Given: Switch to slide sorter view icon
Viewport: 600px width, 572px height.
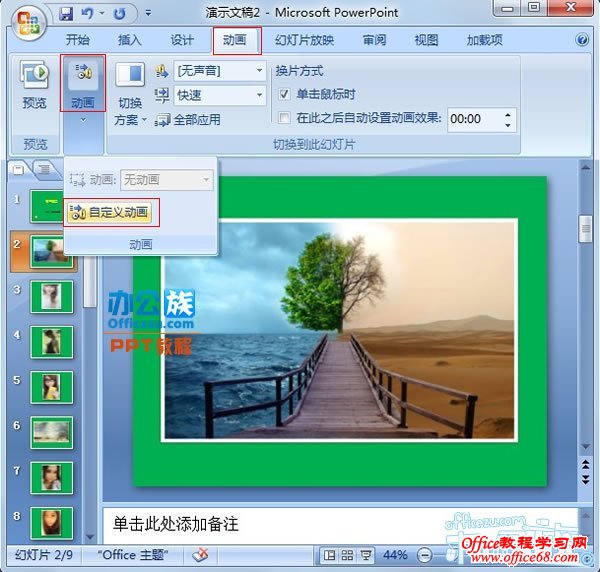Looking at the screenshot, I should click(350, 555).
